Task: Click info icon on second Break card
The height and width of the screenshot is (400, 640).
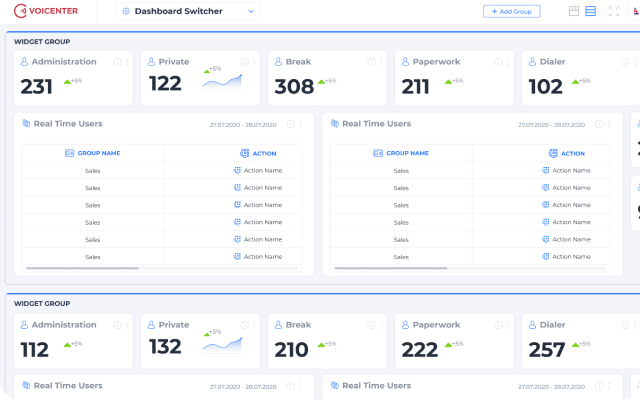Action: (371, 325)
